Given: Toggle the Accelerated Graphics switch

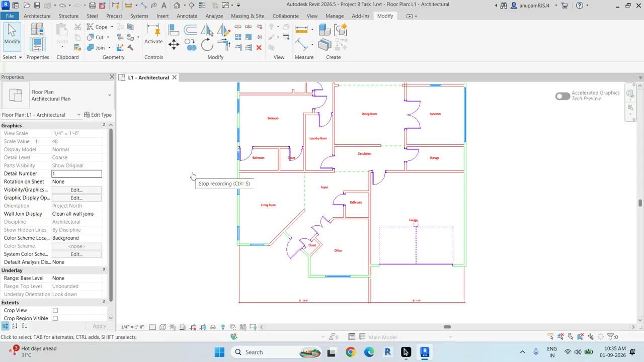Looking at the screenshot, I should pyautogui.click(x=562, y=96).
